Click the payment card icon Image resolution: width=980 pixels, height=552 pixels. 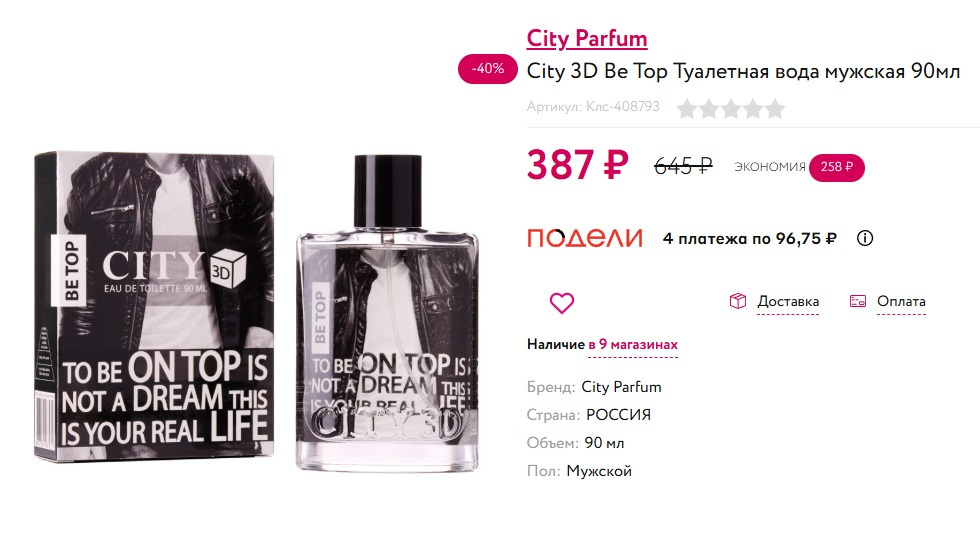tap(857, 301)
